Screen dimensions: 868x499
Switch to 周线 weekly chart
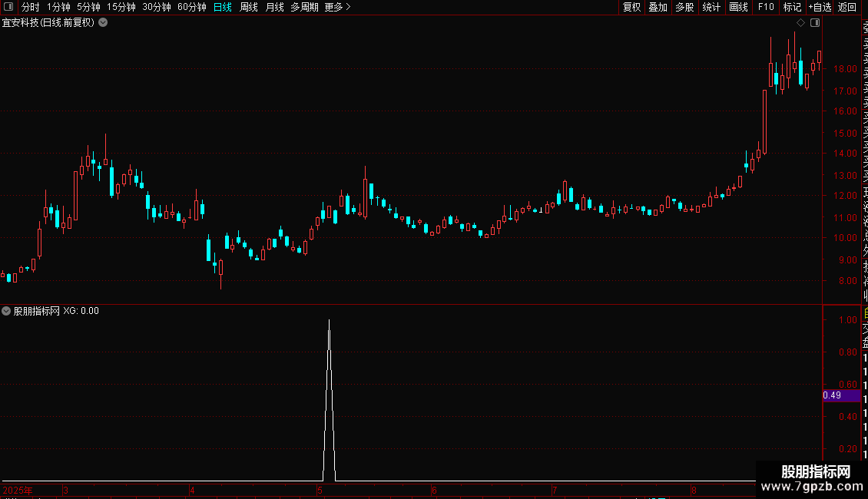249,7
